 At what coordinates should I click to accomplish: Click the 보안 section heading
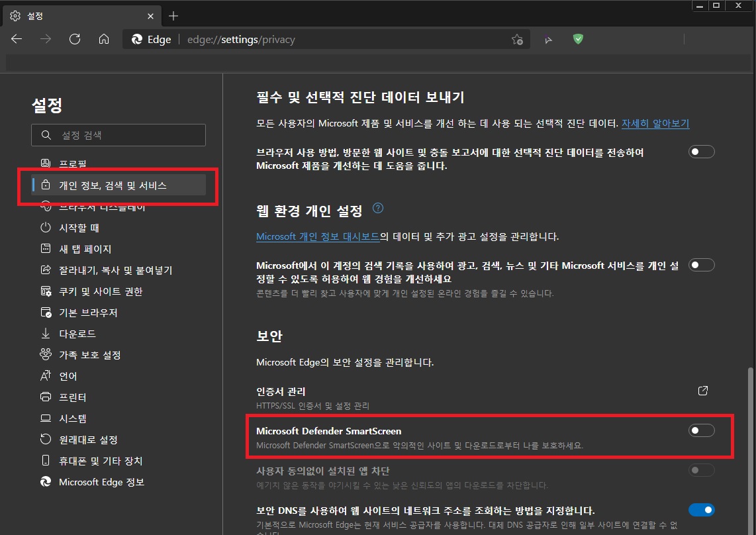[269, 336]
